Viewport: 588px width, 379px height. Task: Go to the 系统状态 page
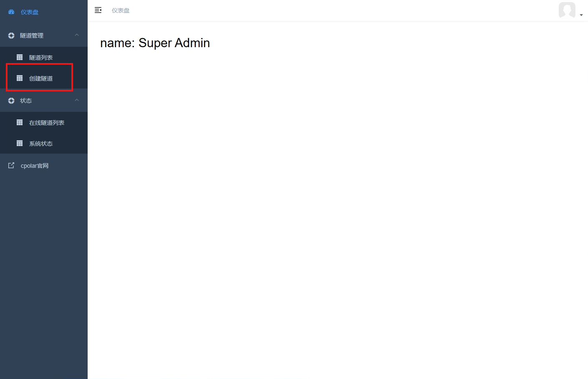pyautogui.click(x=41, y=144)
